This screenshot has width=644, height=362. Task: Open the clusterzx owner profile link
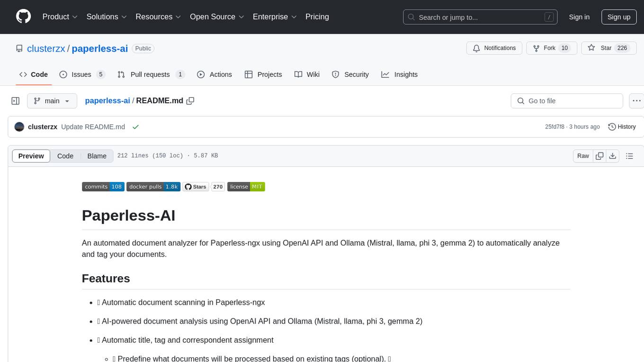coord(46,48)
